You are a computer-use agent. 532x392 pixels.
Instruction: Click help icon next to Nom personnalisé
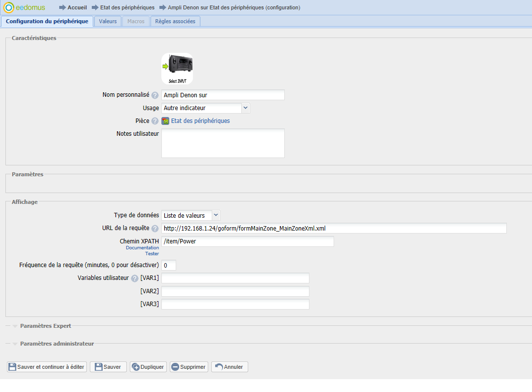coord(155,95)
